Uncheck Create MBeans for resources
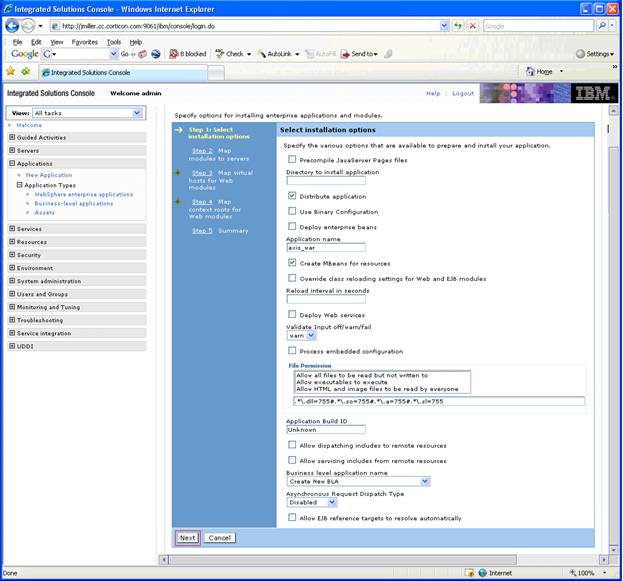Screen dimensions: 623x581 click(292, 262)
